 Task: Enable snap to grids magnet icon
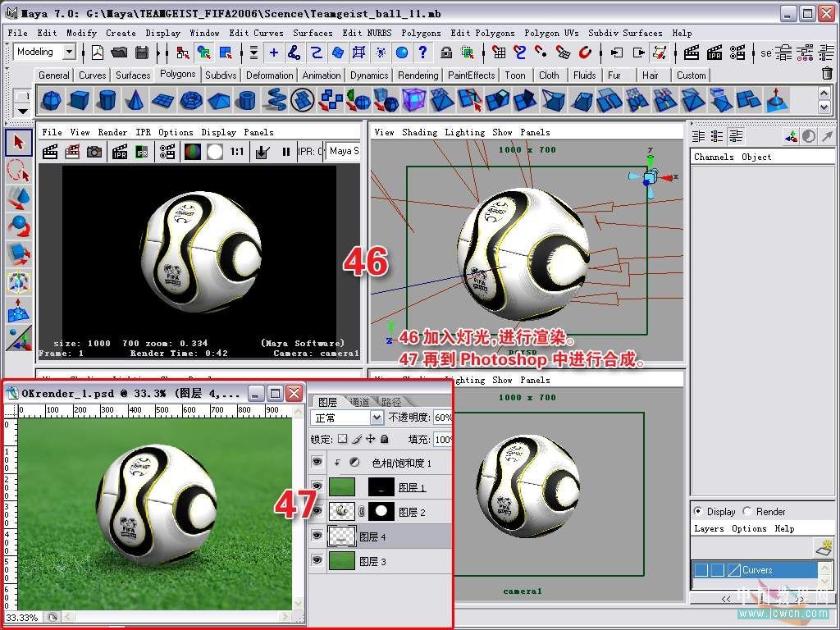point(499,52)
